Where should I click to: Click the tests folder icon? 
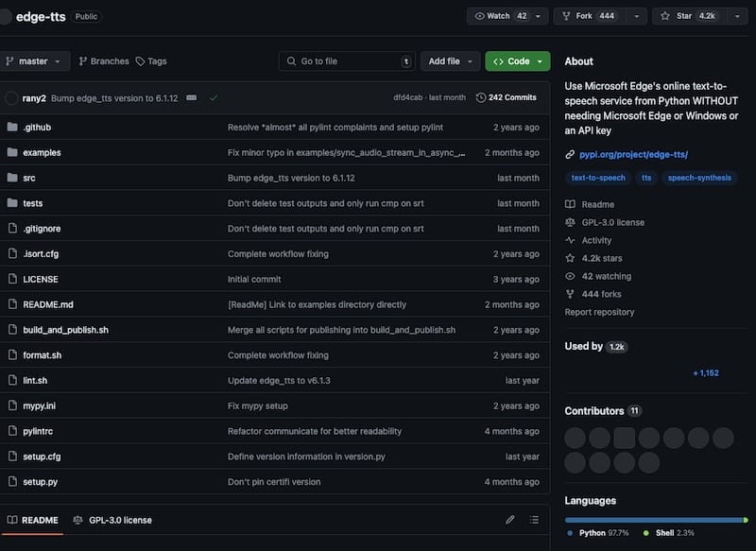click(12, 203)
